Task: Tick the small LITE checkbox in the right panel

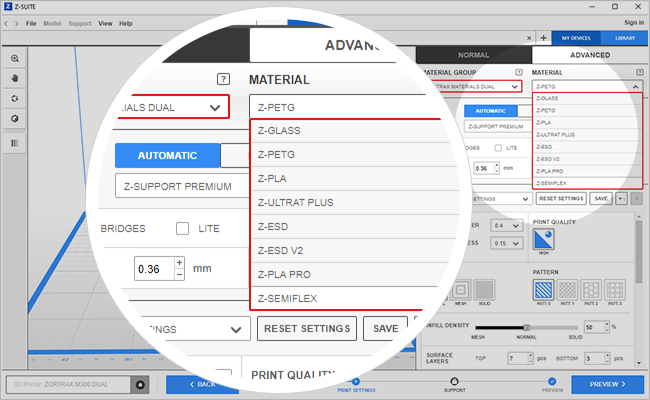Action: click(x=498, y=148)
